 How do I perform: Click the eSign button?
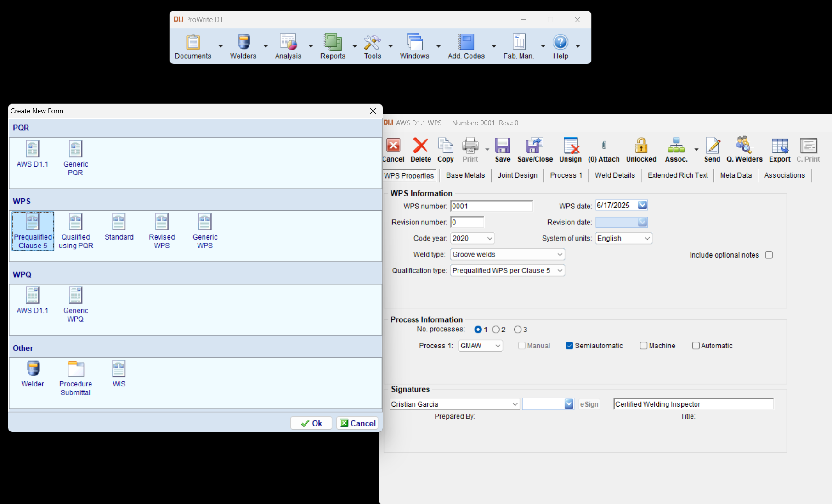589,404
